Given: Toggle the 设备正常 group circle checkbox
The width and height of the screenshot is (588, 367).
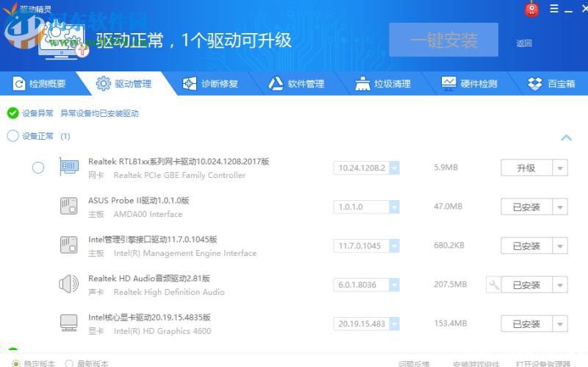Looking at the screenshot, I should click(12, 136).
